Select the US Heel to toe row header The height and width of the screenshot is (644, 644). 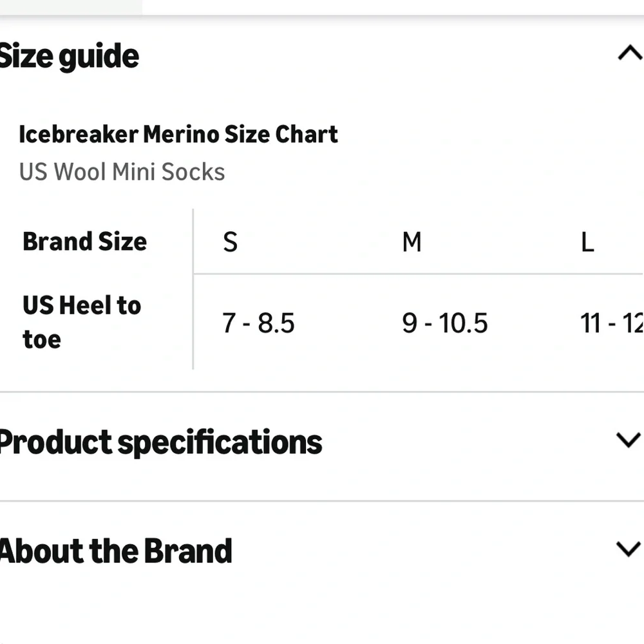point(82,322)
